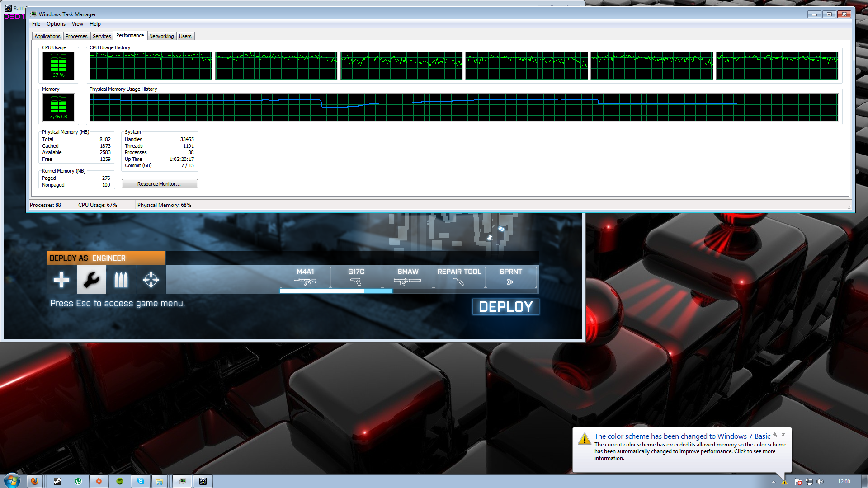Click the DEPLOY button in Battlefield

(506, 307)
